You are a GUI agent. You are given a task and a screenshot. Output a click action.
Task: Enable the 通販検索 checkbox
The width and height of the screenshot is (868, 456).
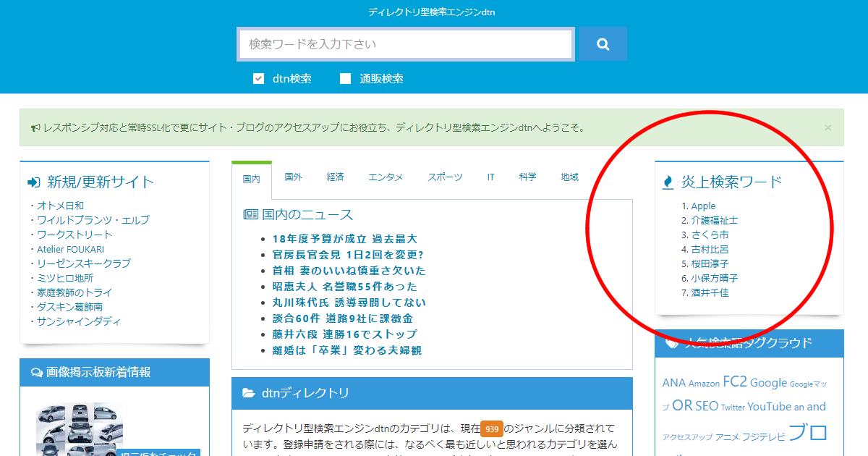coord(345,79)
